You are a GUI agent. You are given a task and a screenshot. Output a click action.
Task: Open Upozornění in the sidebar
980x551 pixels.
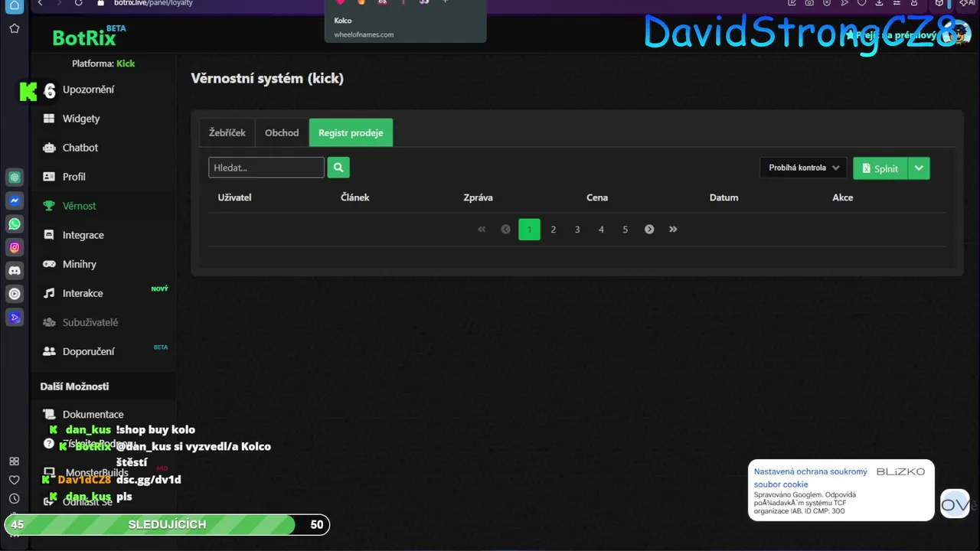(88, 90)
